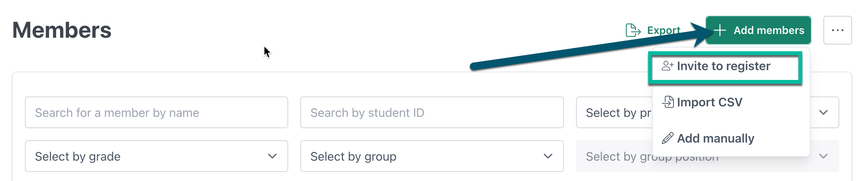
Task: Choose Import CSV from the menu
Action: click(x=731, y=102)
